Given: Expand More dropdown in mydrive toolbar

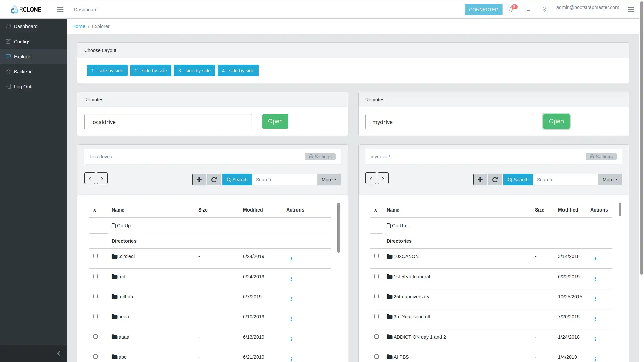Looking at the screenshot, I should click(x=610, y=179).
